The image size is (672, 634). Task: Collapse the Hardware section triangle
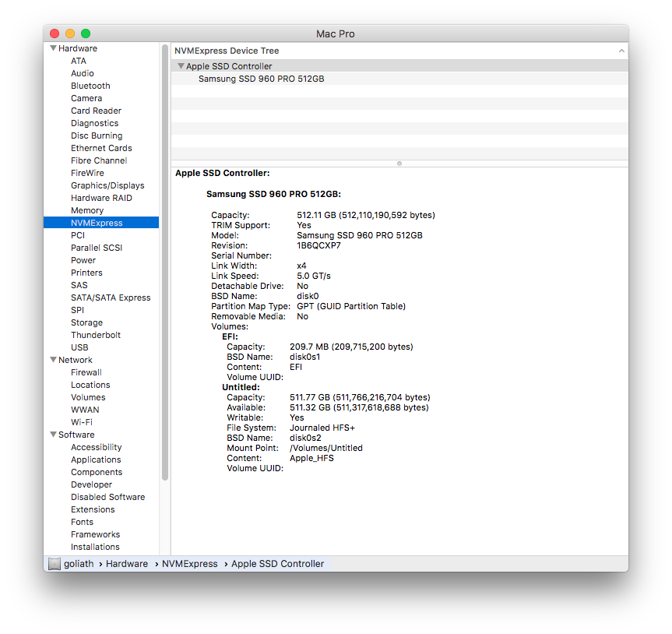coord(54,48)
